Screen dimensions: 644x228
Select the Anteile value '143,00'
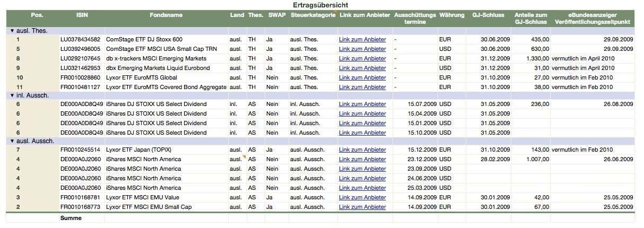coord(541,150)
